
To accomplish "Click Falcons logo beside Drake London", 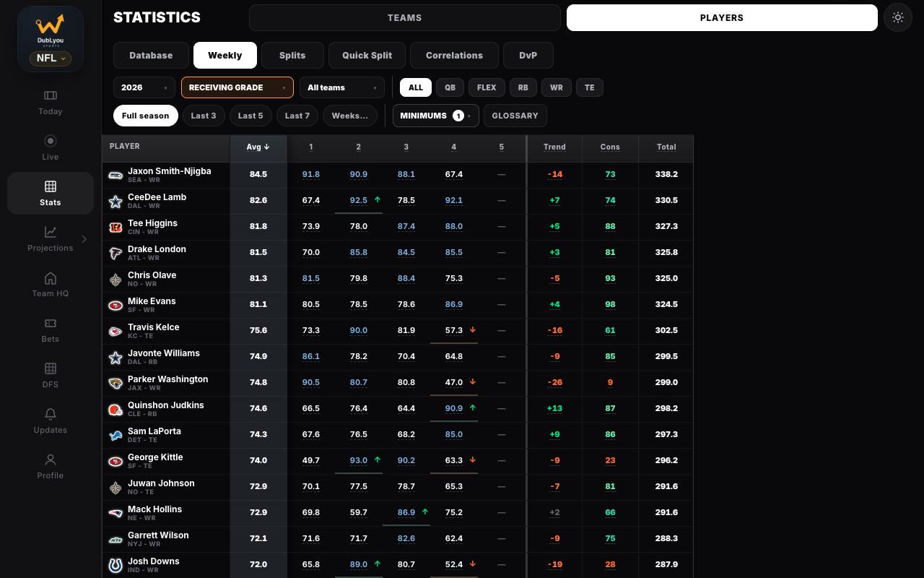I will point(115,253).
